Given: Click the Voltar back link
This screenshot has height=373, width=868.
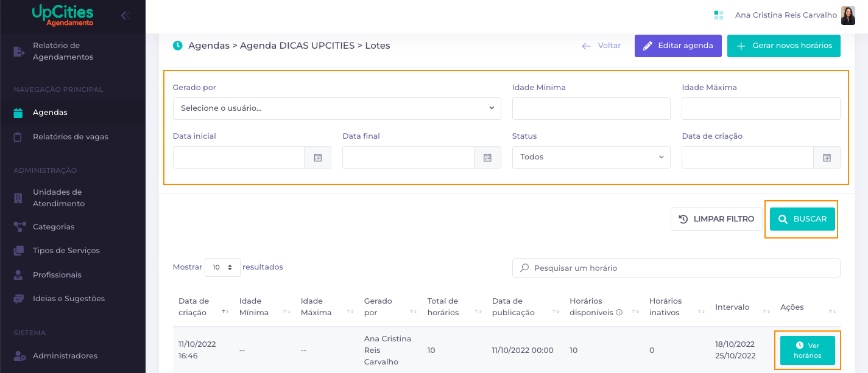Looking at the screenshot, I should coord(601,46).
